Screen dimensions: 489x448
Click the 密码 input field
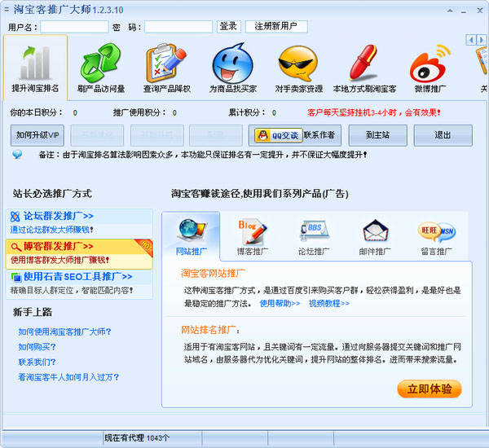178,27
